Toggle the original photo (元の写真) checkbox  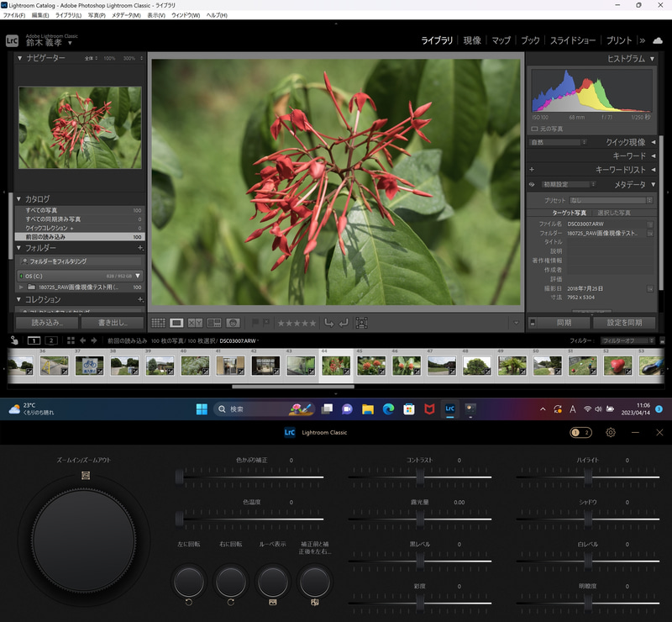coord(535,129)
